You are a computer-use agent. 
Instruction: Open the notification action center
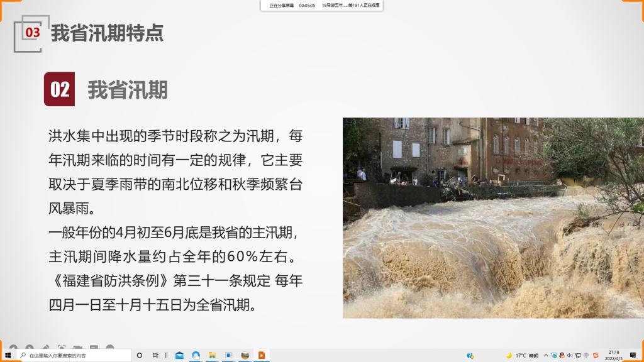[633, 355]
